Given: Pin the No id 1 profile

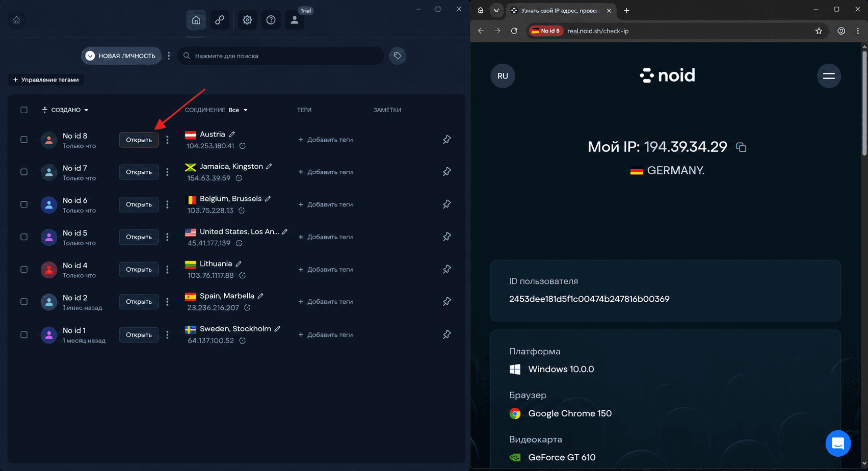Looking at the screenshot, I should pyautogui.click(x=447, y=334).
